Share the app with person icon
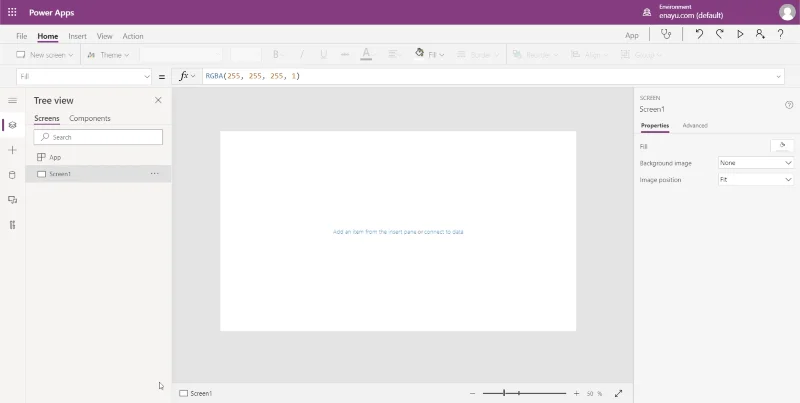The height and width of the screenshot is (403, 800). 760,34
